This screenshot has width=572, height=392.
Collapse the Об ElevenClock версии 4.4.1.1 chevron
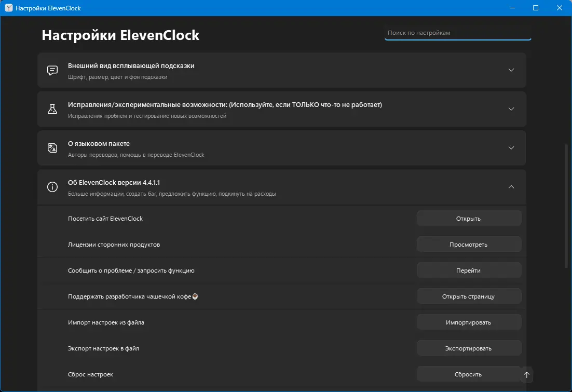(511, 187)
